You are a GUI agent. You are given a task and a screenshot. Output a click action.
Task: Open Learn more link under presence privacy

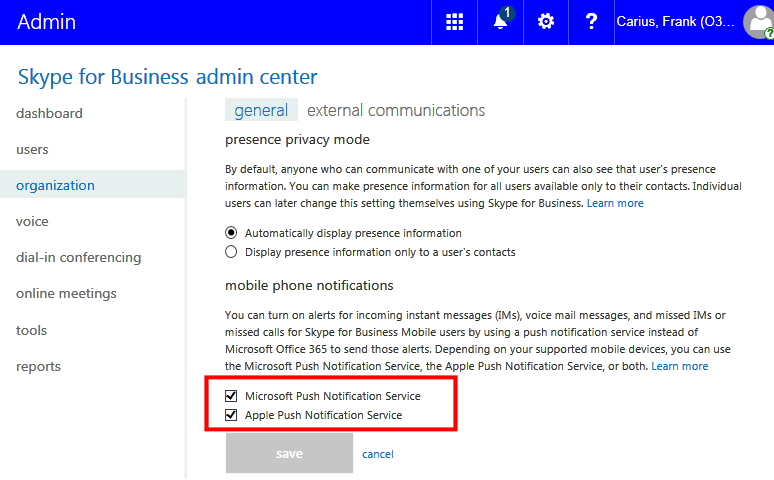[x=615, y=203]
